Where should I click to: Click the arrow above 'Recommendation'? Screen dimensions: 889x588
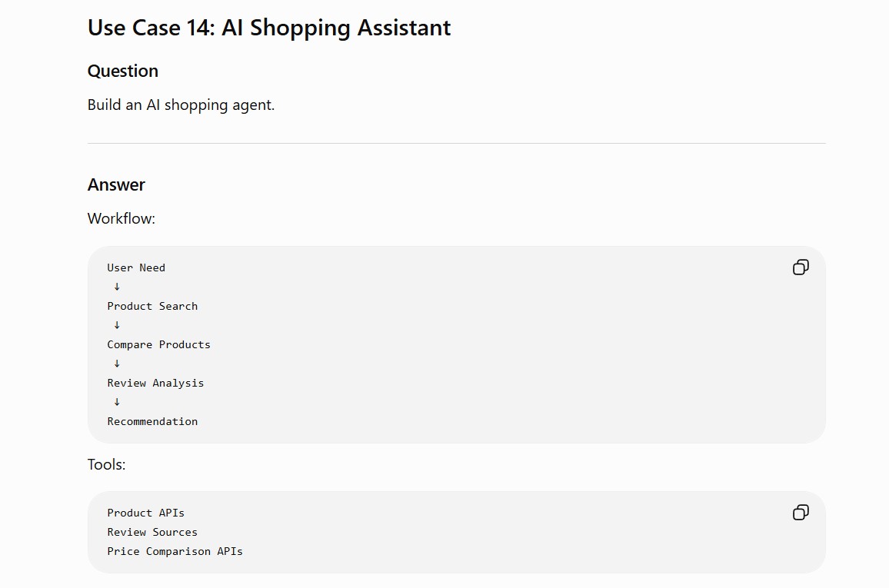[117, 402]
